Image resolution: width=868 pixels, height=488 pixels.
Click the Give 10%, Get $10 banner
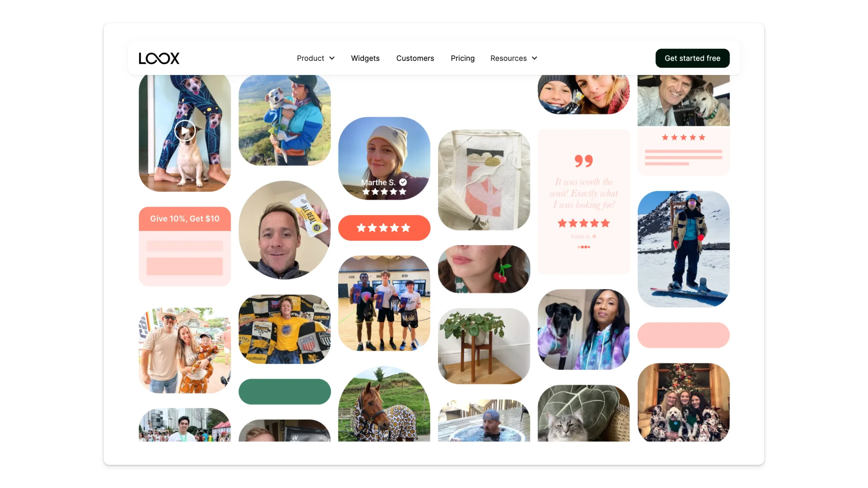coord(185,219)
